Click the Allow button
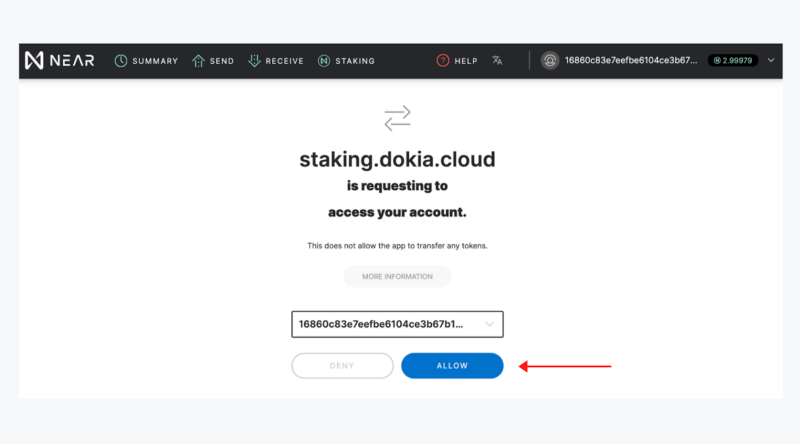Viewport: 800px width, 444px height. pyautogui.click(x=452, y=365)
